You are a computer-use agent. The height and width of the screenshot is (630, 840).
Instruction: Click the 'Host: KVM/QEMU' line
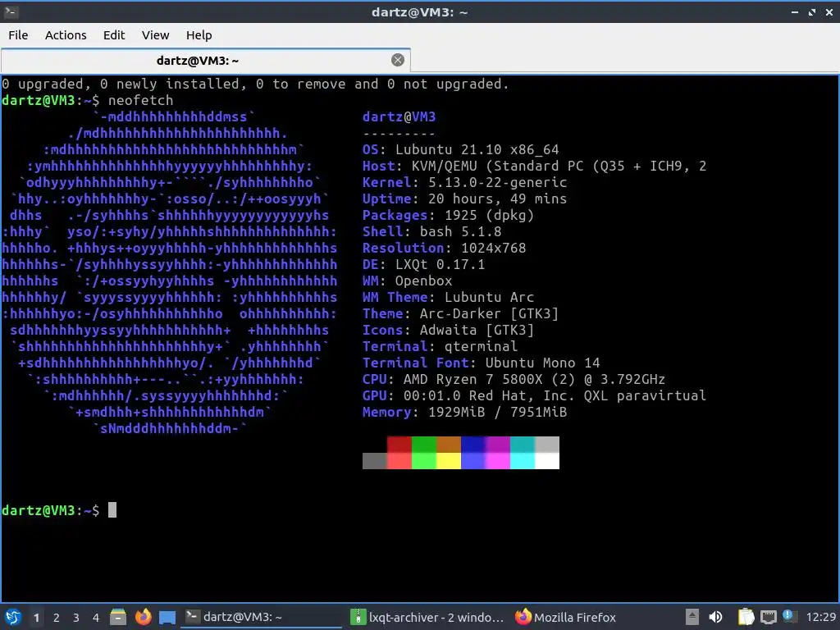tap(534, 166)
